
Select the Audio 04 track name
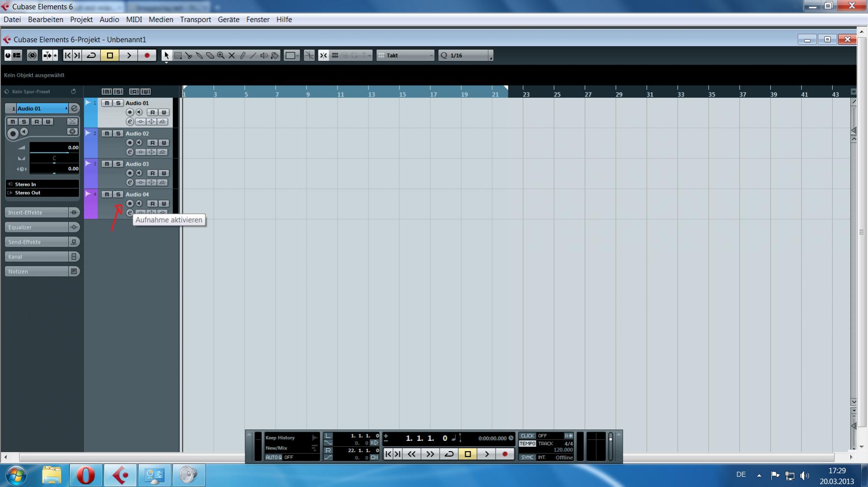[x=137, y=195]
